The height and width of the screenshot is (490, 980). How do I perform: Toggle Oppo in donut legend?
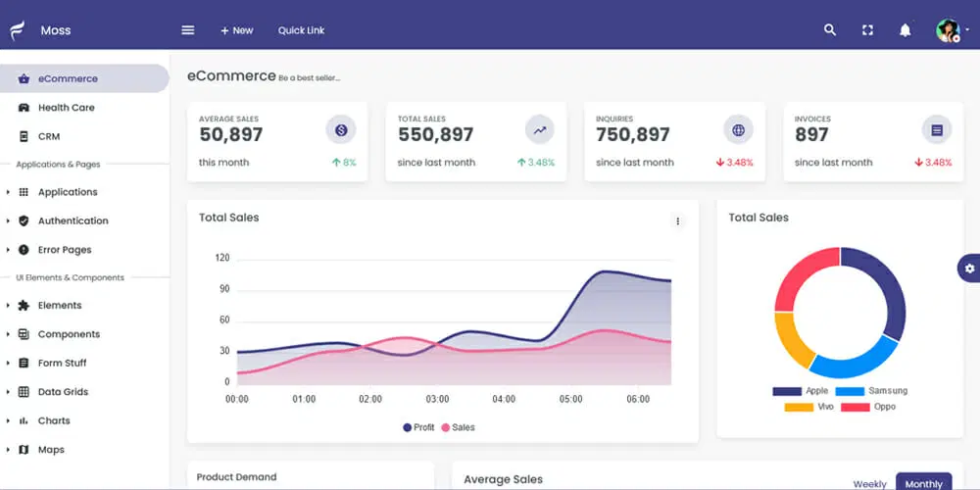868,407
